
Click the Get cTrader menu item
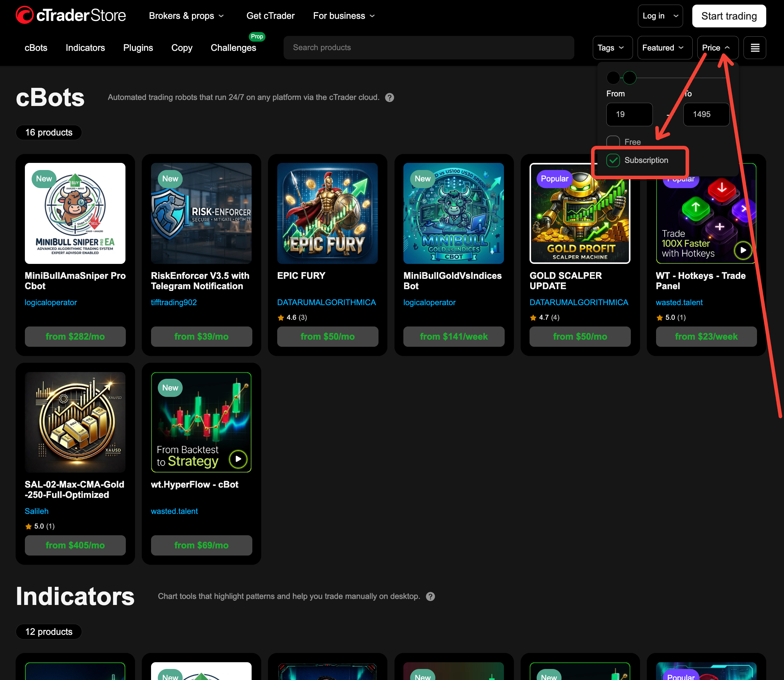click(x=270, y=16)
